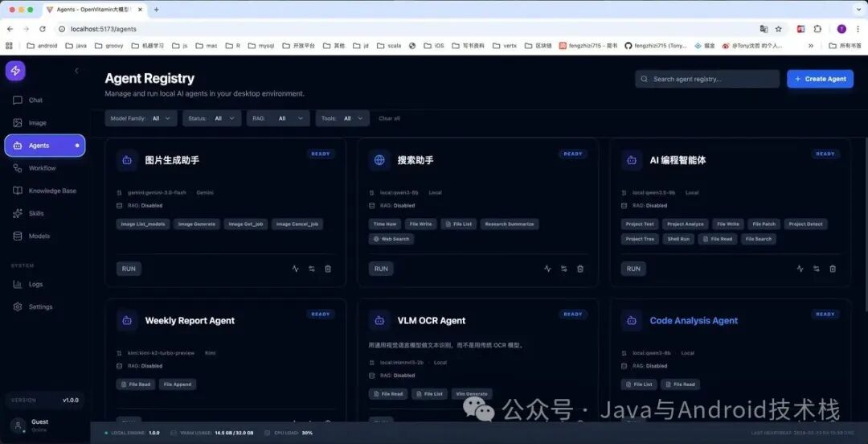Click the Research Summarize tool tag
Viewport: 868px width, 444px height.
click(x=510, y=224)
